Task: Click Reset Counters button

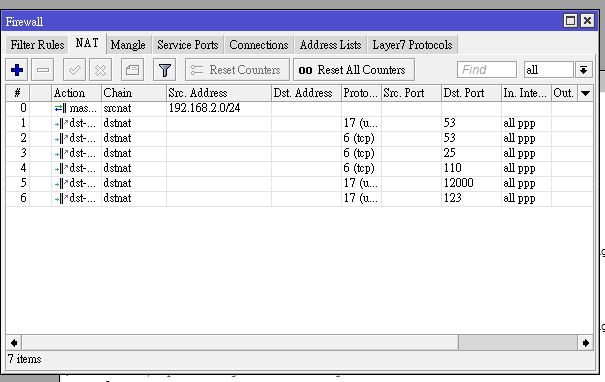Action: click(x=237, y=70)
